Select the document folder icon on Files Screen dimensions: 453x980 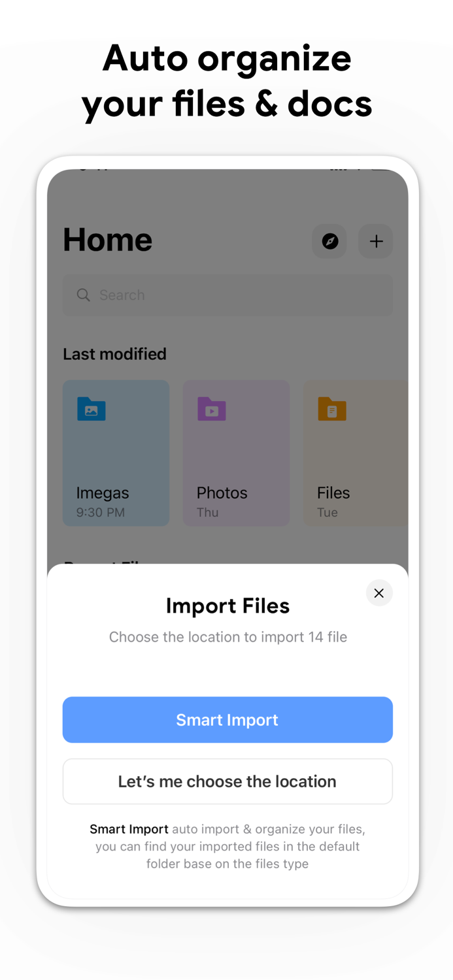click(x=332, y=409)
